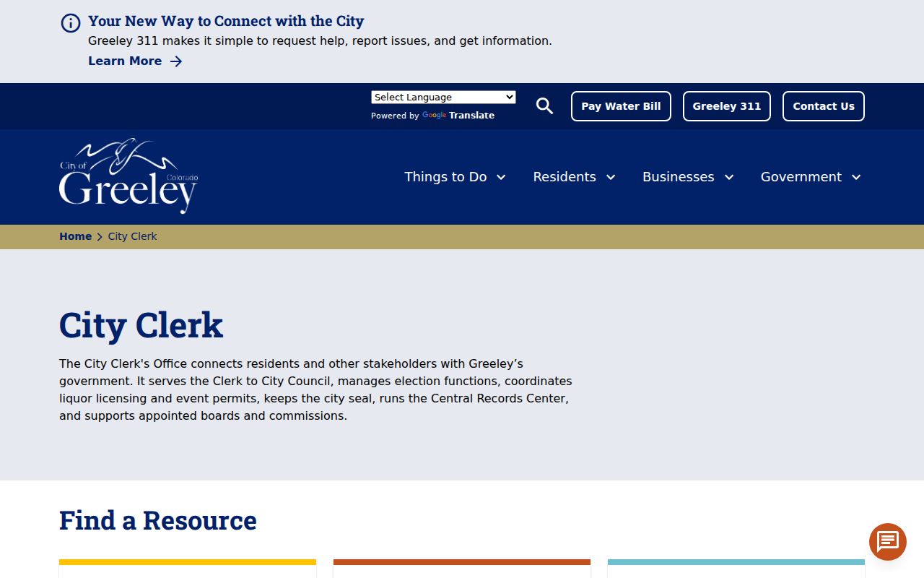Open the Businesses menu
The height and width of the screenshot is (578, 924).
coord(679,177)
